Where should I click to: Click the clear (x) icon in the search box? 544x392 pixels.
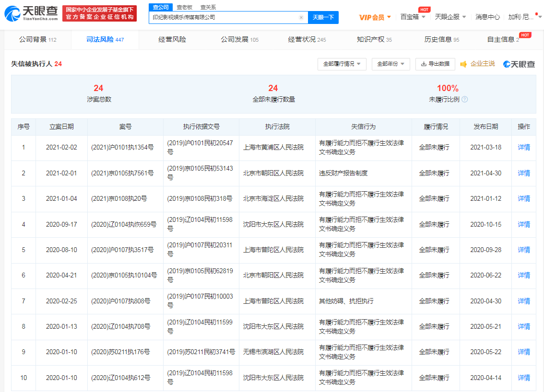tap(301, 17)
